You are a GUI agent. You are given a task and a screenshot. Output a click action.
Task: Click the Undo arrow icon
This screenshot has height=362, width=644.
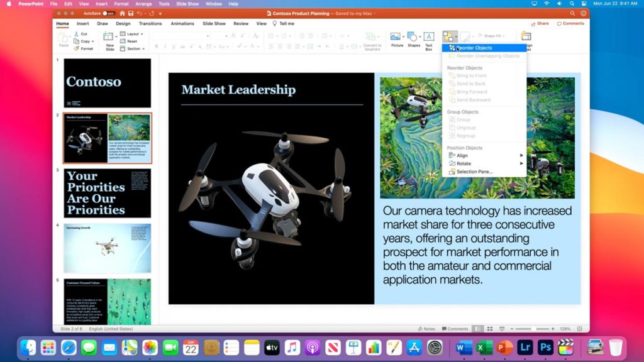tap(139, 13)
